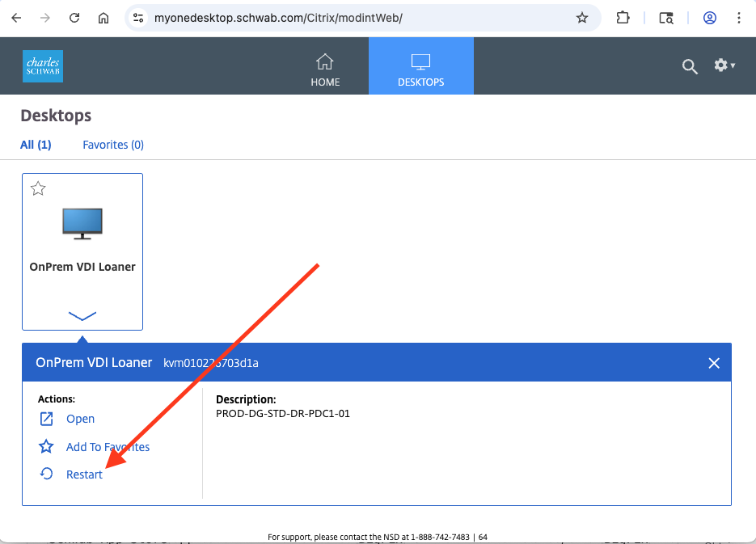Select the Open action icon

[x=48, y=418]
